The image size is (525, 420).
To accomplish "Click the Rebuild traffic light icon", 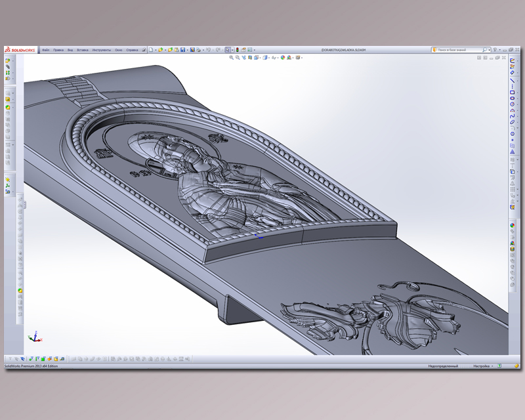I will tap(238, 50).
